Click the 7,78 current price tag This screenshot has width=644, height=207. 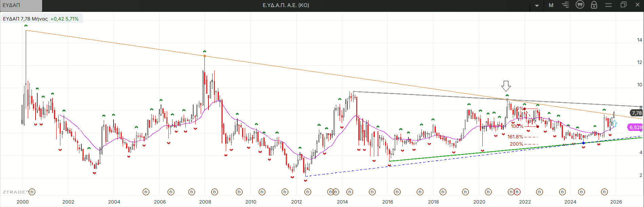pyautogui.click(x=636, y=113)
